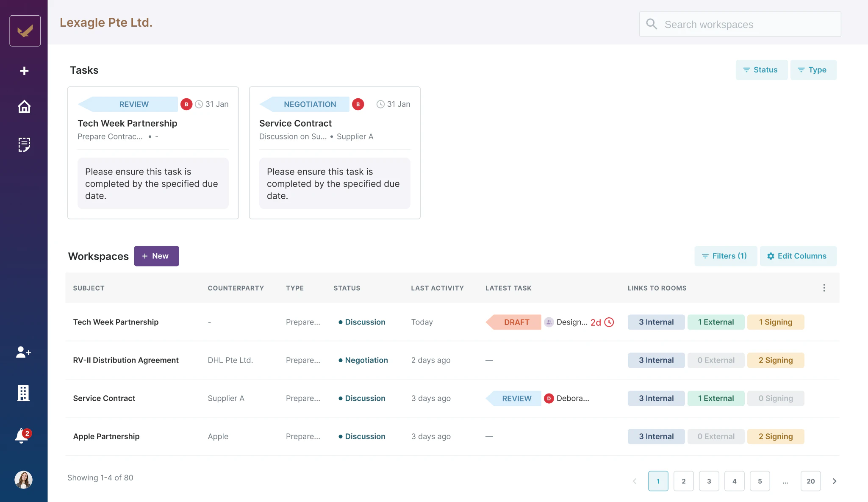This screenshot has height=502, width=868.
Task: Open the contracts icon in the sidebar
Action: coord(24,144)
